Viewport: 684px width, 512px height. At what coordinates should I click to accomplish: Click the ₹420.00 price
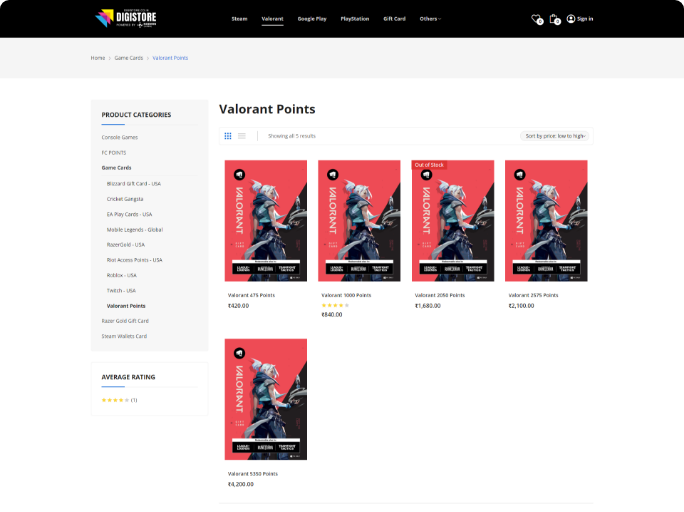tap(238, 306)
